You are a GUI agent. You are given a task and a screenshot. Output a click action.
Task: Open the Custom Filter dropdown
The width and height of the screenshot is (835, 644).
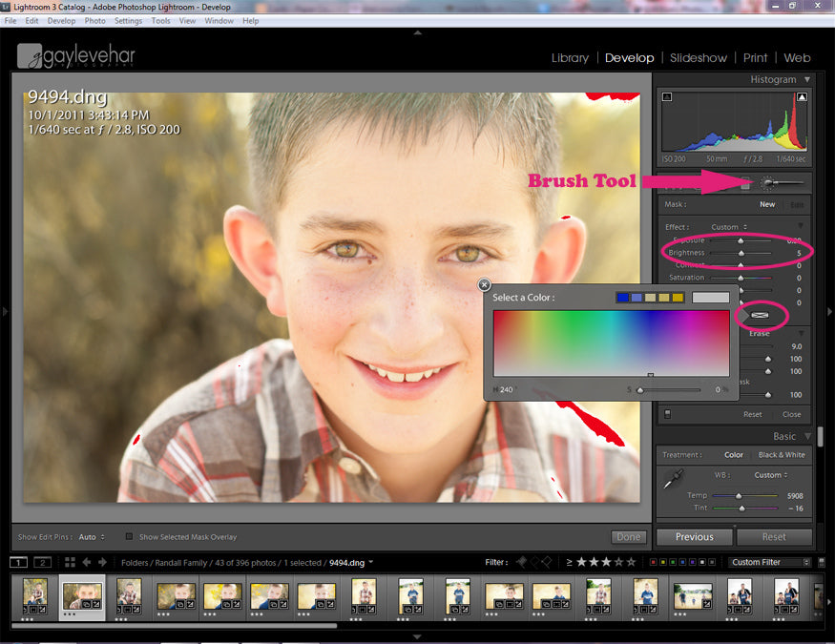point(769,562)
